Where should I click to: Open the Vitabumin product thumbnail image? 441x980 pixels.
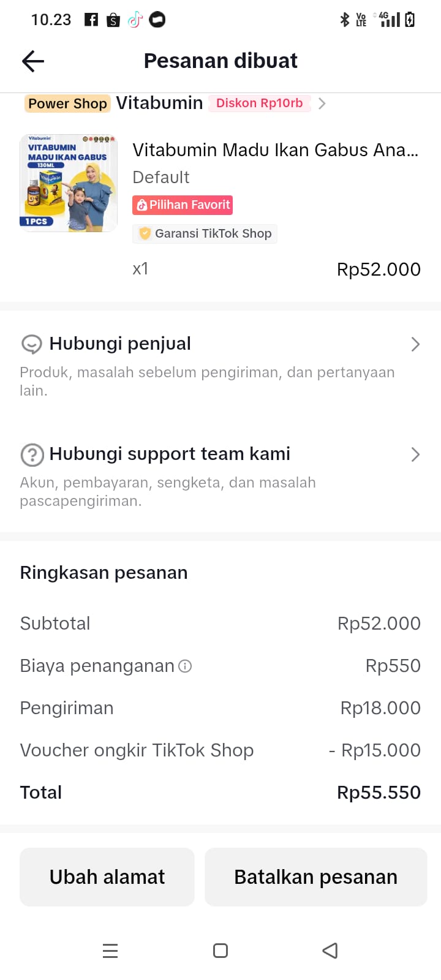coord(69,183)
